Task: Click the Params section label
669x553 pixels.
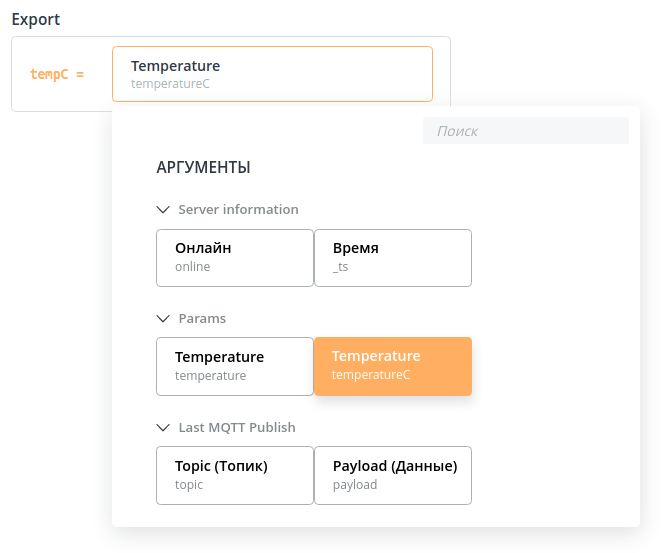Action: (x=202, y=318)
